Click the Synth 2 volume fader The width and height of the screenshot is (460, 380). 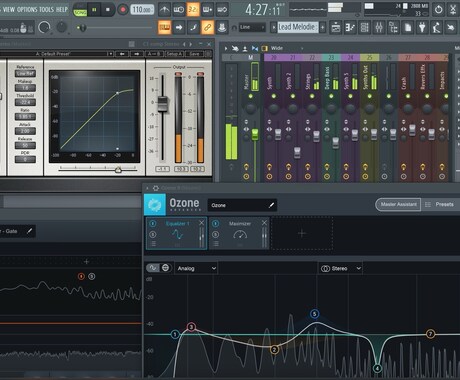click(x=297, y=153)
